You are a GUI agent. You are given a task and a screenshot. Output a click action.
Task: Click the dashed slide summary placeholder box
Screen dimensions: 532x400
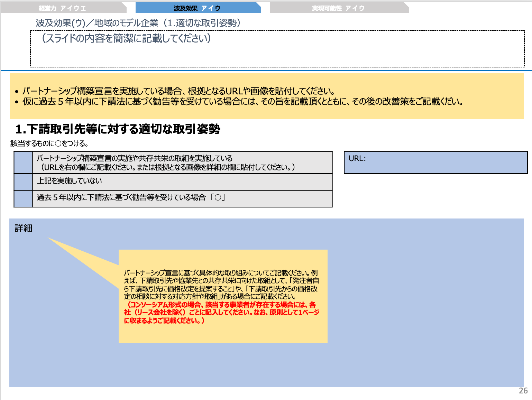277,48
